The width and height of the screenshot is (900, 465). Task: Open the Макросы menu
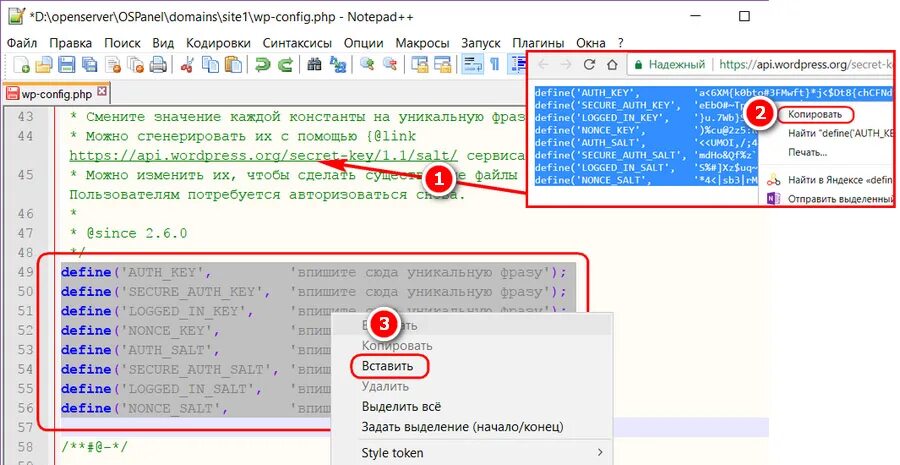(422, 43)
